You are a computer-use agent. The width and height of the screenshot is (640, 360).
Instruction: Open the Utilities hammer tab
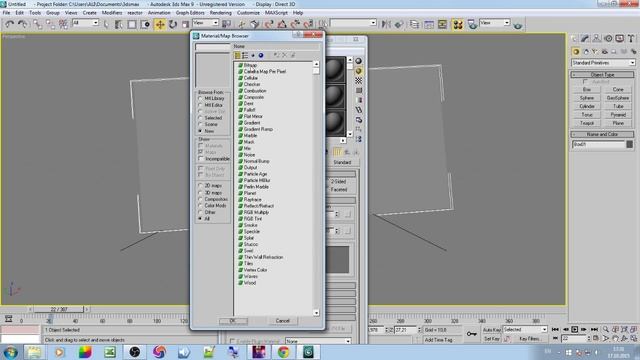click(x=631, y=38)
